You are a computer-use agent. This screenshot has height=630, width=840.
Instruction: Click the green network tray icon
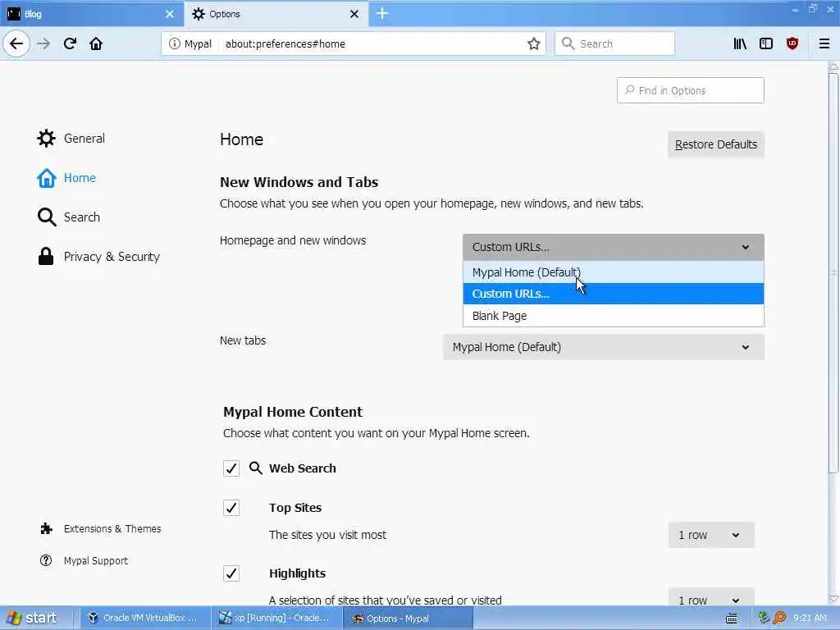(764, 619)
